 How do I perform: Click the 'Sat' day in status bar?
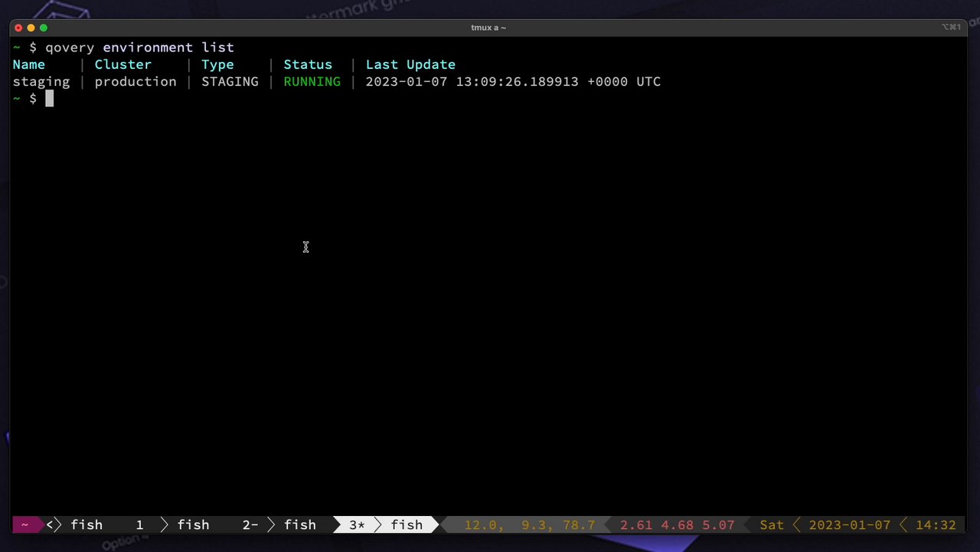coord(772,524)
